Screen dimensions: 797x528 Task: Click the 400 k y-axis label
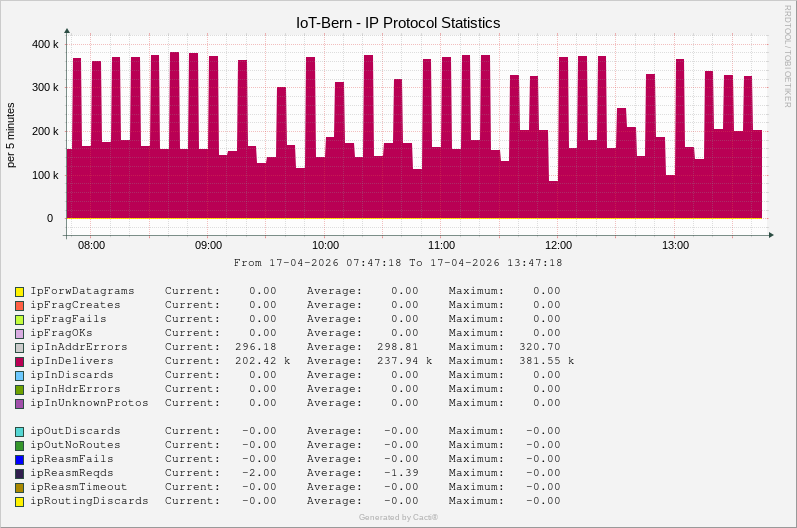click(43, 44)
